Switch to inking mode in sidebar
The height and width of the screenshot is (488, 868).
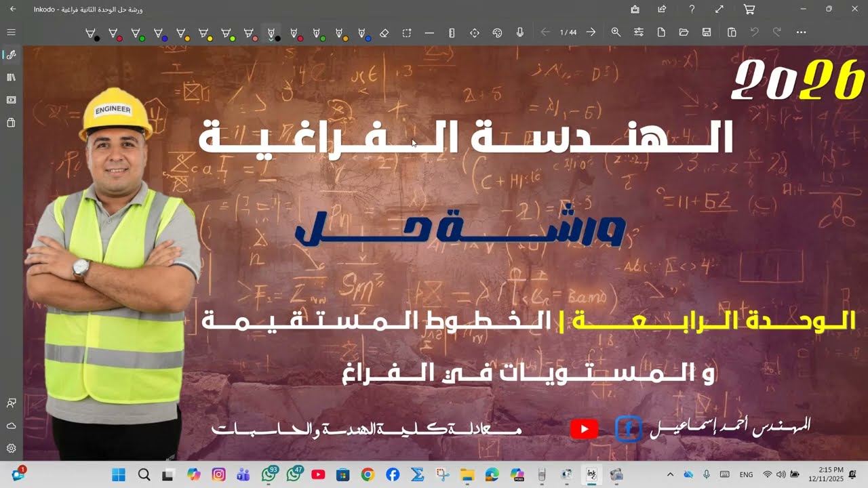tap(11, 55)
